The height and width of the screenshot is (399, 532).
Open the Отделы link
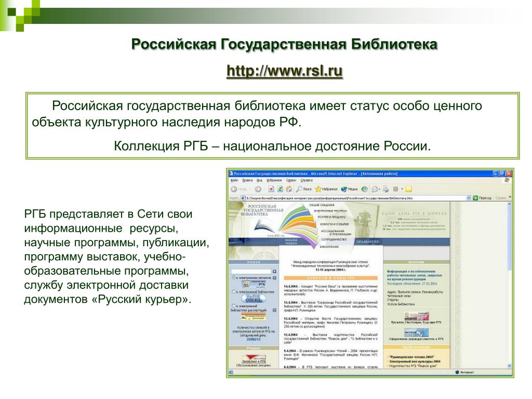click(393, 300)
